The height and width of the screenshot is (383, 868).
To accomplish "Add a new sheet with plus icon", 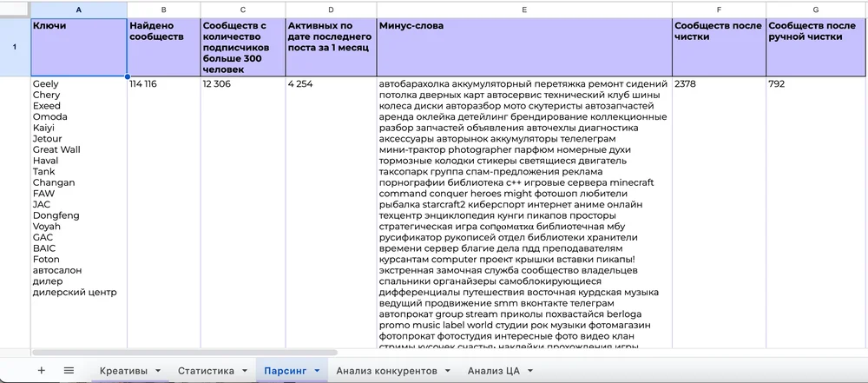I will (41, 370).
